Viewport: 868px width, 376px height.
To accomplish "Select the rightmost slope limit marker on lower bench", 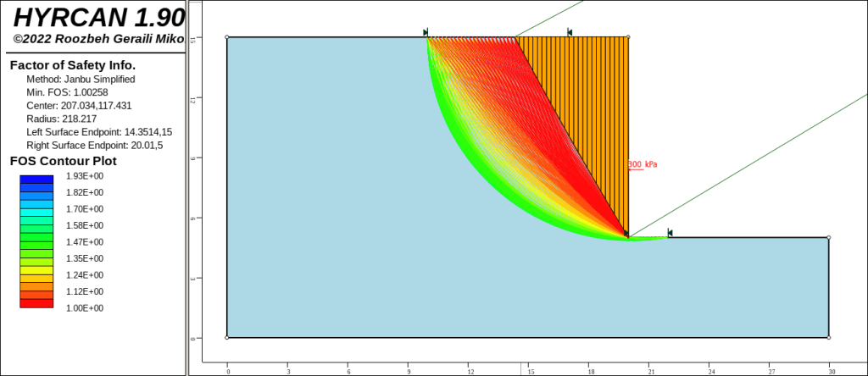I will [669, 233].
